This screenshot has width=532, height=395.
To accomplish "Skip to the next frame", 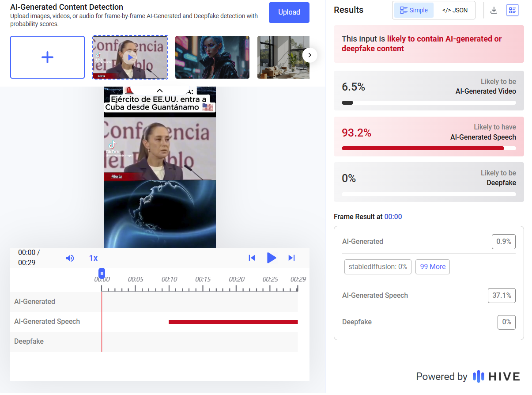I will (x=291, y=258).
